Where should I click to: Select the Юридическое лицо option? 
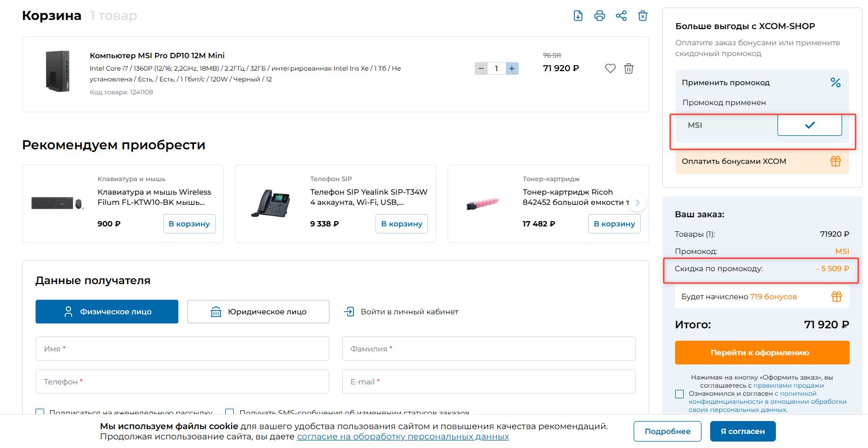click(x=258, y=312)
